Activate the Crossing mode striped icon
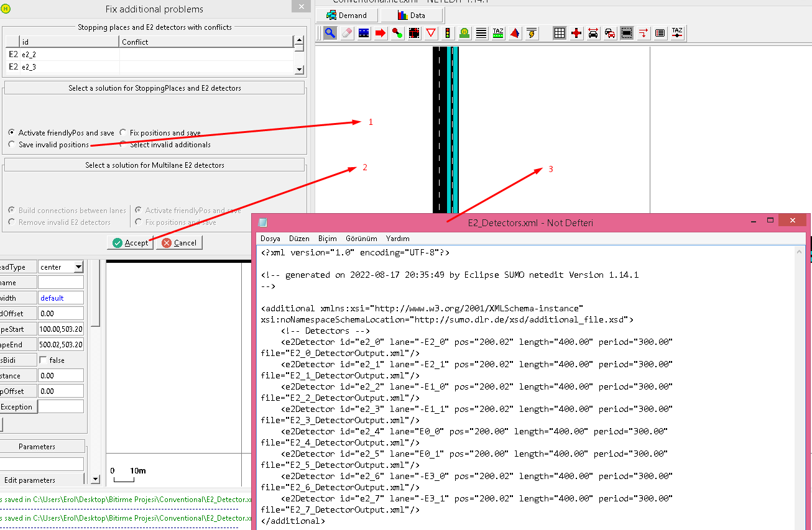This screenshot has height=530, width=812. click(481, 33)
